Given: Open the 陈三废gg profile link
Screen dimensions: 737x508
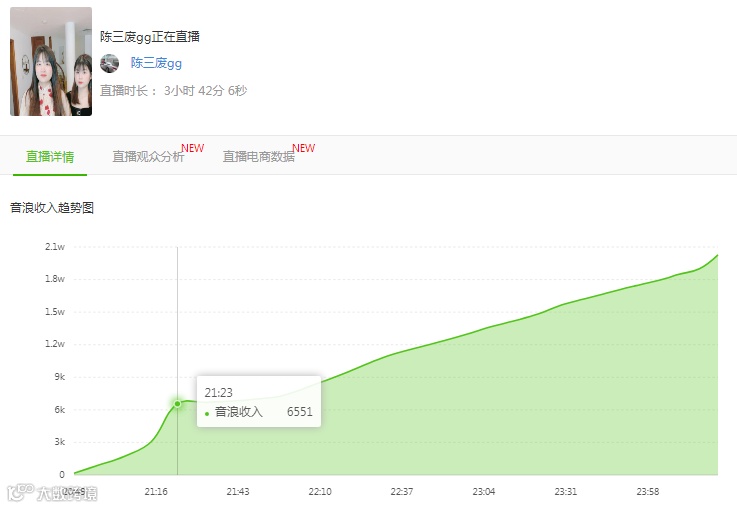Looking at the screenshot, I should [157, 63].
